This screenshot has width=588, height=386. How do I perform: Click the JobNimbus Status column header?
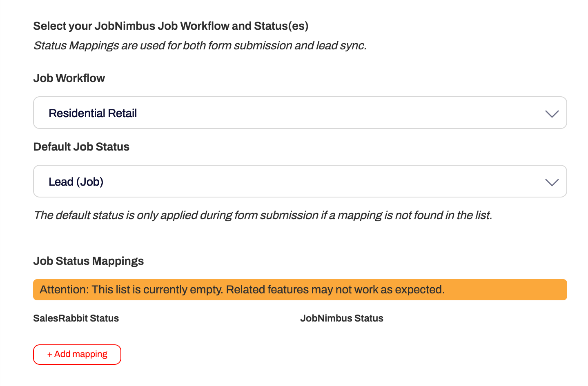coord(342,318)
